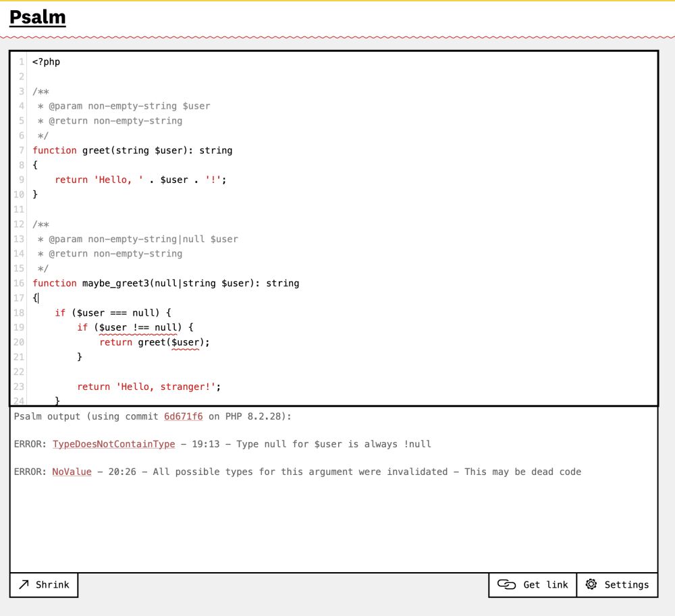Screen dimensions: 675x616
Task: Click the '/**' comment opener on line 12
Action: click(x=41, y=225)
